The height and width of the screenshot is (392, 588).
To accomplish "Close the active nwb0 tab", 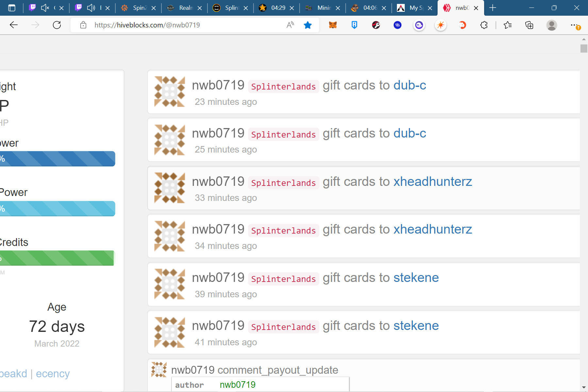I will pos(476,8).
